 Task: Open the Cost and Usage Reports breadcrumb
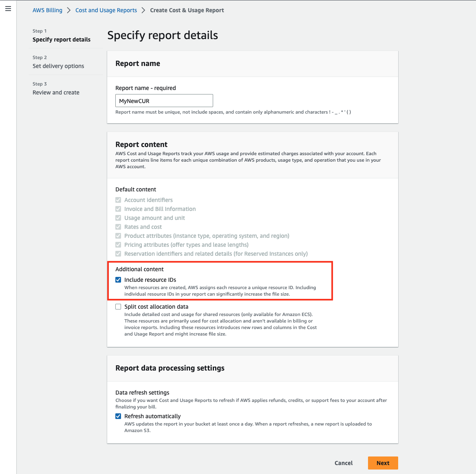point(106,10)
